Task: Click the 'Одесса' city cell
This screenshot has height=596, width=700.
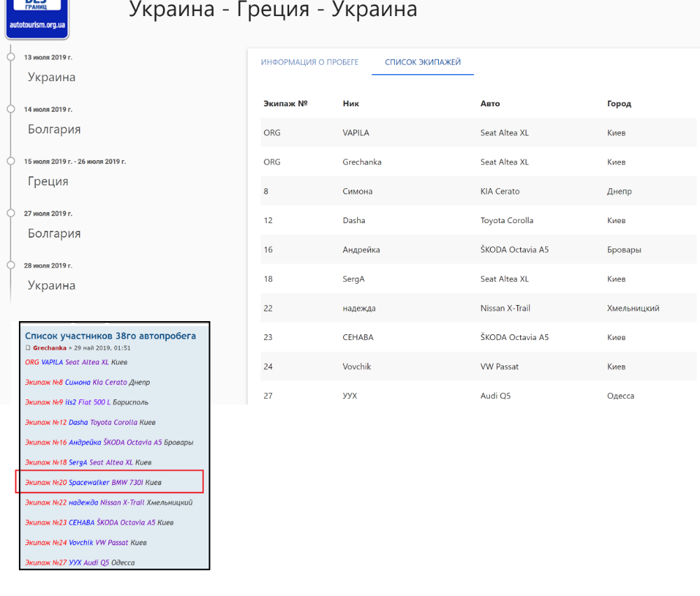Action: coord(620,396)
